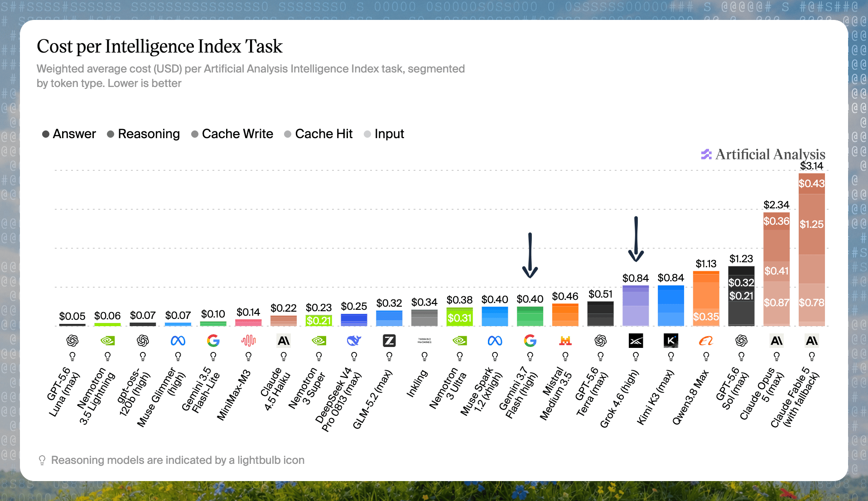Select the GPT-5.6 Terra (max) dark bar
The height and width of the screenshot is (501, 868).
601,314
